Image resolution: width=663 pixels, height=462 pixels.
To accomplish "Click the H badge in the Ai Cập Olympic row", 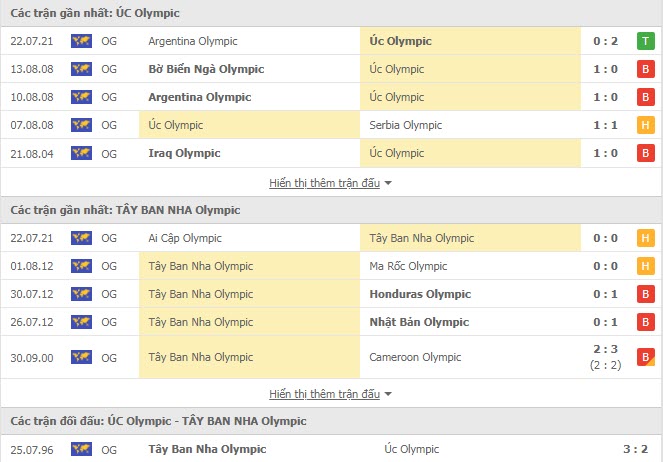I will point(646,238).
